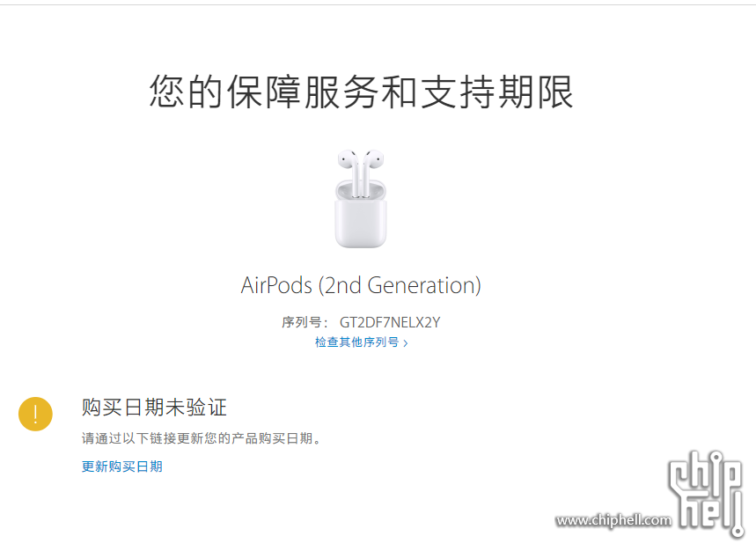Click the AirPods product image
The height and width of the screenshot is (551, 756).
click(x=361, y=199)
